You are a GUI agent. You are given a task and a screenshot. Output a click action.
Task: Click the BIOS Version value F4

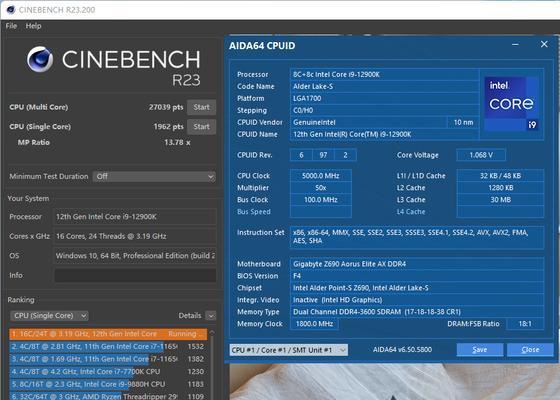click(x=417, y=276)
